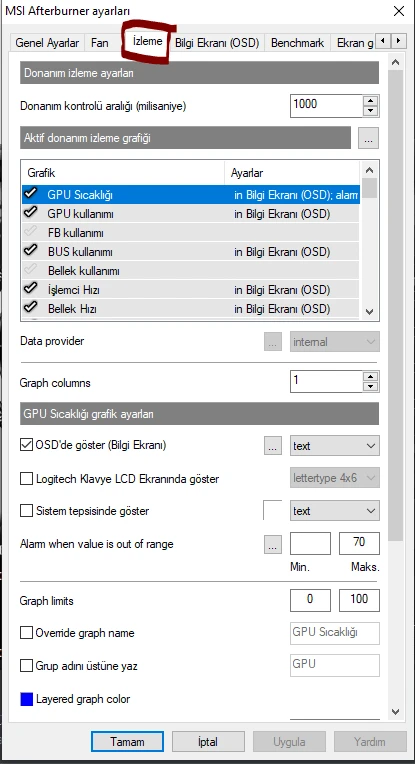
Task: Click the group name field GPU
Action: pyautogui.click(x=335, y=665)
